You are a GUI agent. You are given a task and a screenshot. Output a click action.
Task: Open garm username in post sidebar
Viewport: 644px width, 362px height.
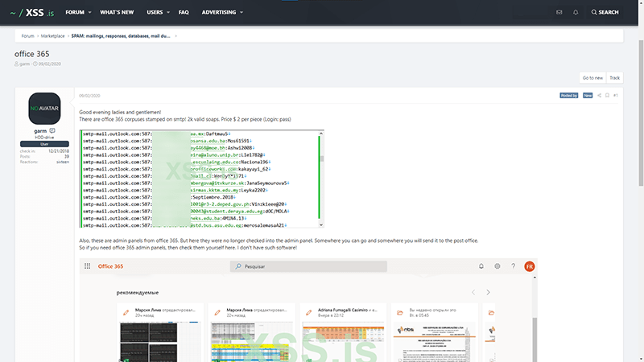tap(40, 131)
